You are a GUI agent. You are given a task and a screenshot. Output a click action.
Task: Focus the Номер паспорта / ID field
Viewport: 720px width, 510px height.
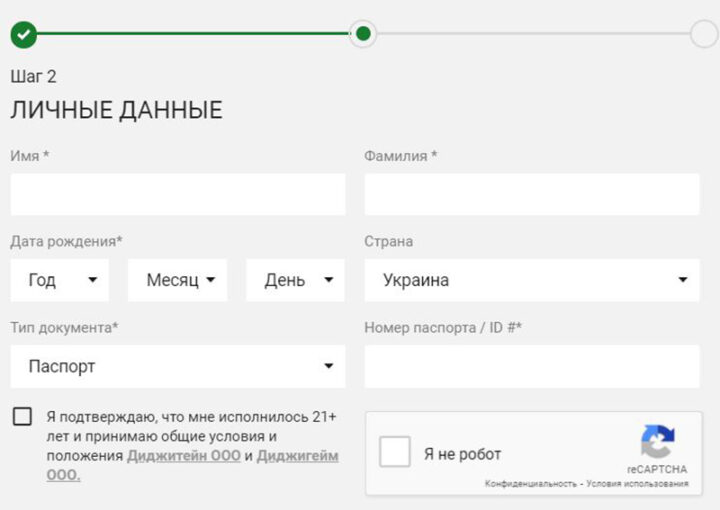click(532, 366)
